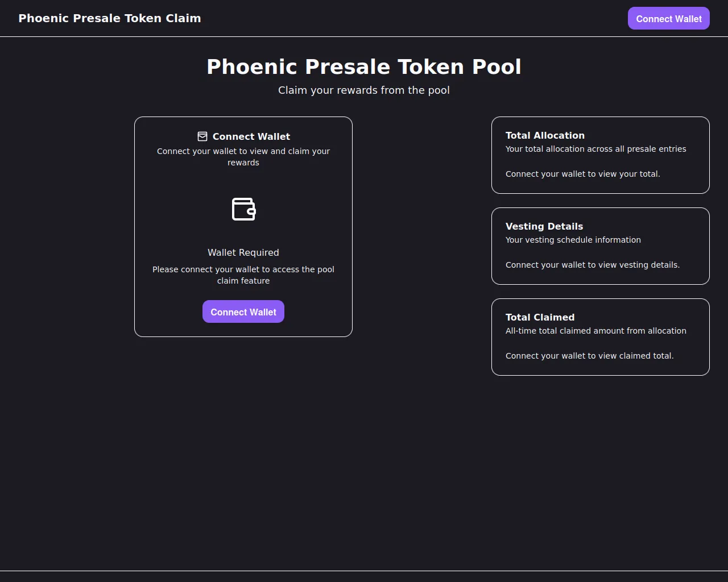The image size is (728, 582).
Task: Click 'All-time total claimed amount from allocation' description
Action: click(595, 331)
